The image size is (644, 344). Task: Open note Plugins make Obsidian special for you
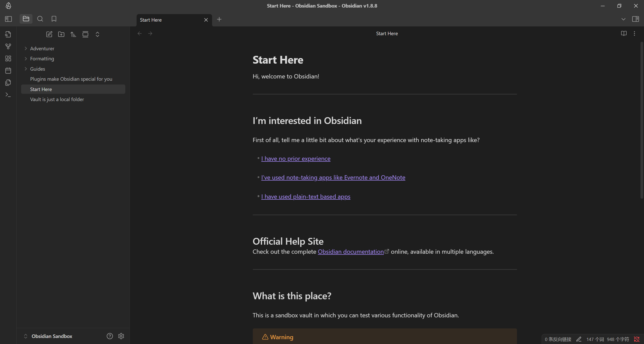point(73,79)
